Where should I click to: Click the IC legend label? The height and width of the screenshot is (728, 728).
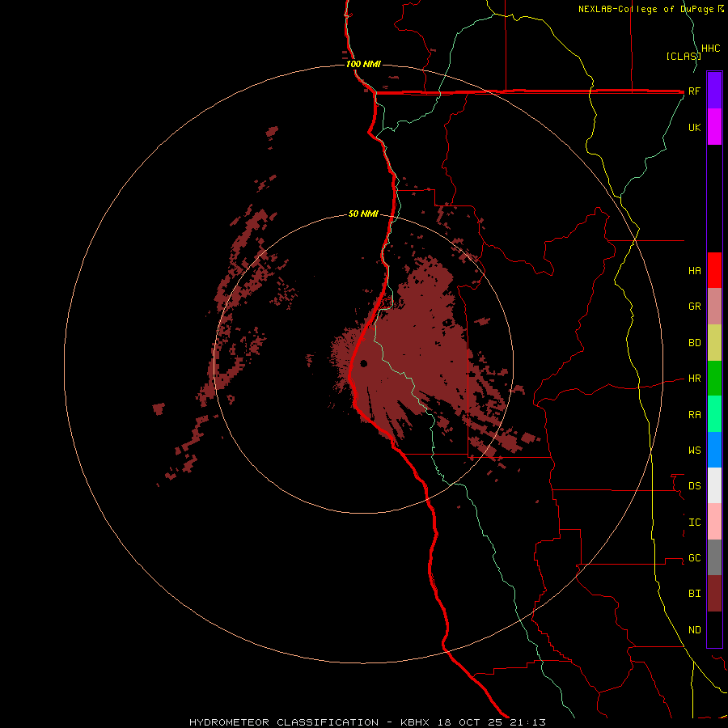pyautogui.click(x=694, y=523)
